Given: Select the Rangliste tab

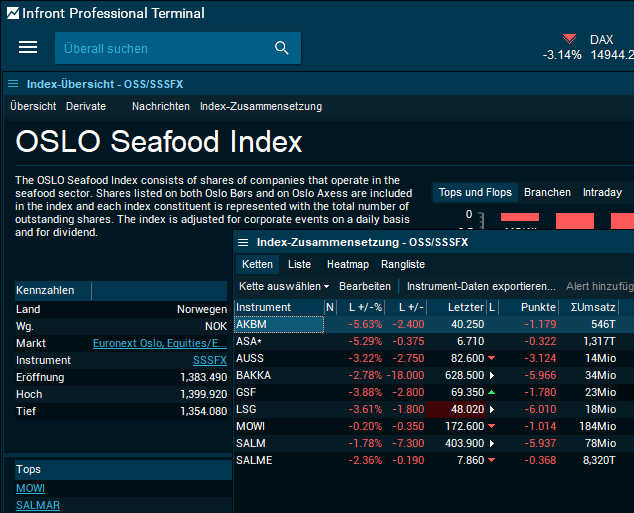Looking at the screenshot, I should click(403, 264).
